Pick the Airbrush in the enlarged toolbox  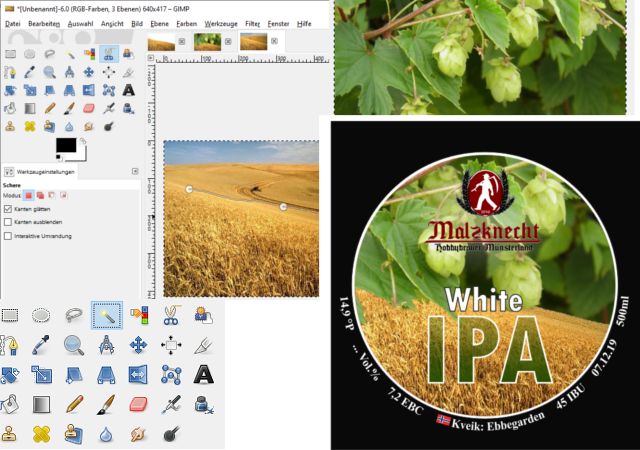tap(171, 404)
